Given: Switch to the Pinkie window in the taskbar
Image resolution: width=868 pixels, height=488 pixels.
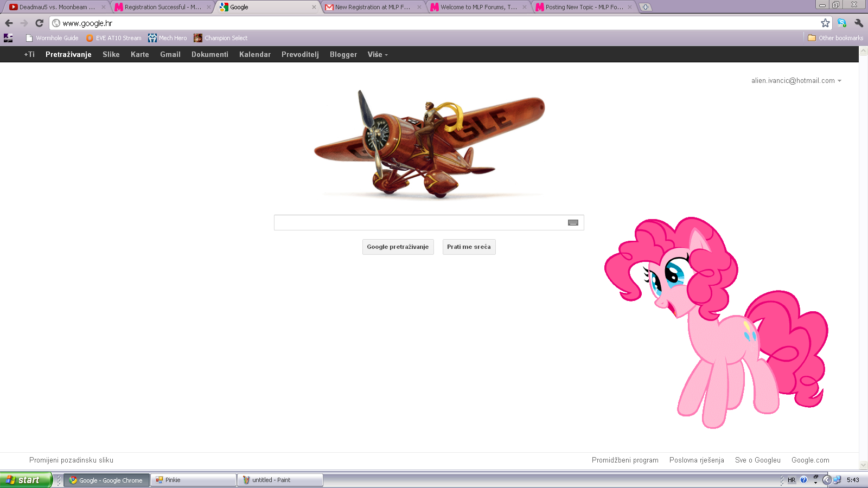Looking at the screenshot, I should tap(194, 480).
